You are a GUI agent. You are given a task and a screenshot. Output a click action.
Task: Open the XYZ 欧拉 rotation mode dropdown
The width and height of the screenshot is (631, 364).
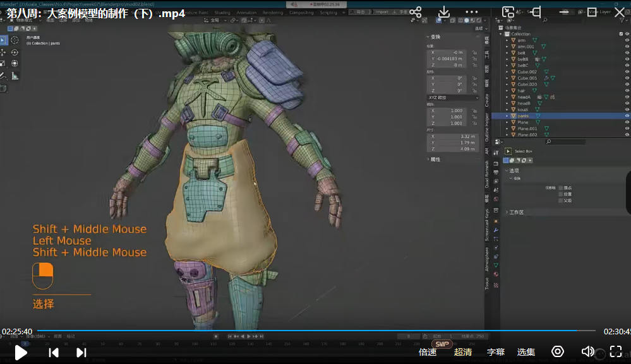(453, 98)
